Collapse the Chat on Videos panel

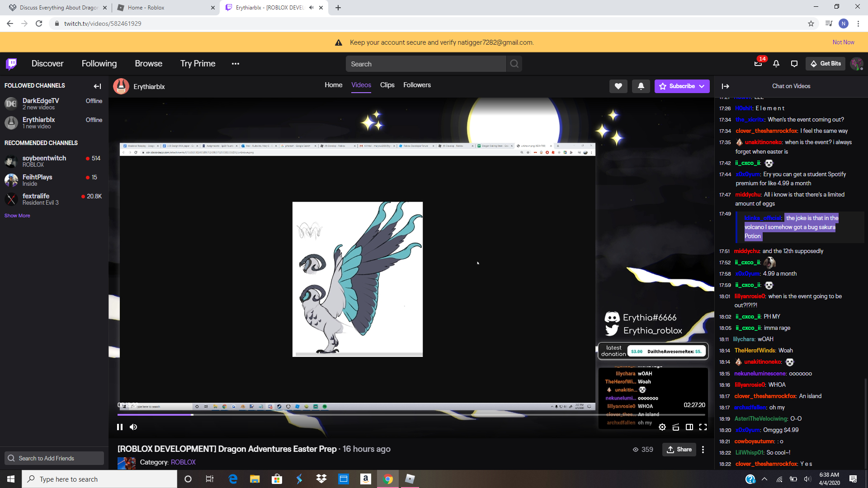point(726,86)
